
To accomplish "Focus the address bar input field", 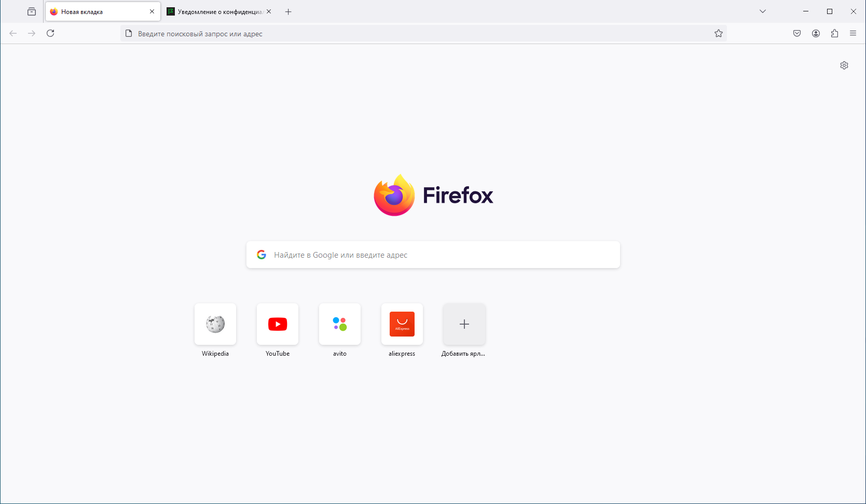I will [423, 34].
